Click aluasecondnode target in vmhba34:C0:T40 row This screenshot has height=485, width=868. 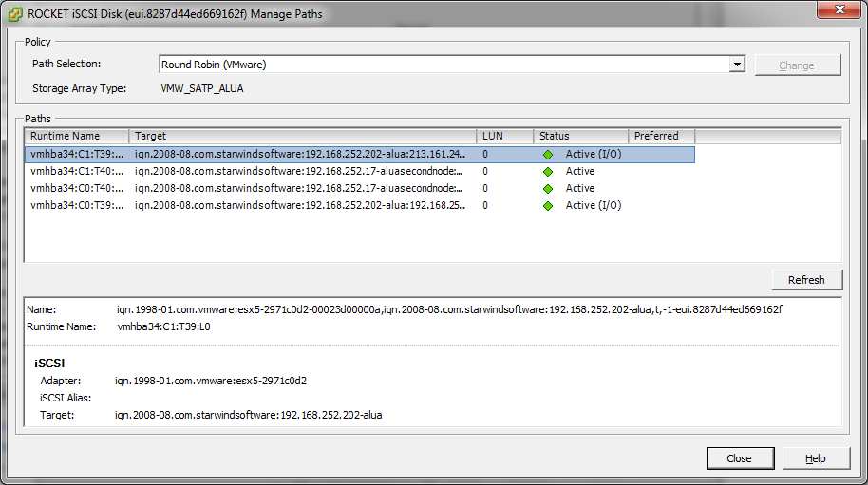[298, 189]
